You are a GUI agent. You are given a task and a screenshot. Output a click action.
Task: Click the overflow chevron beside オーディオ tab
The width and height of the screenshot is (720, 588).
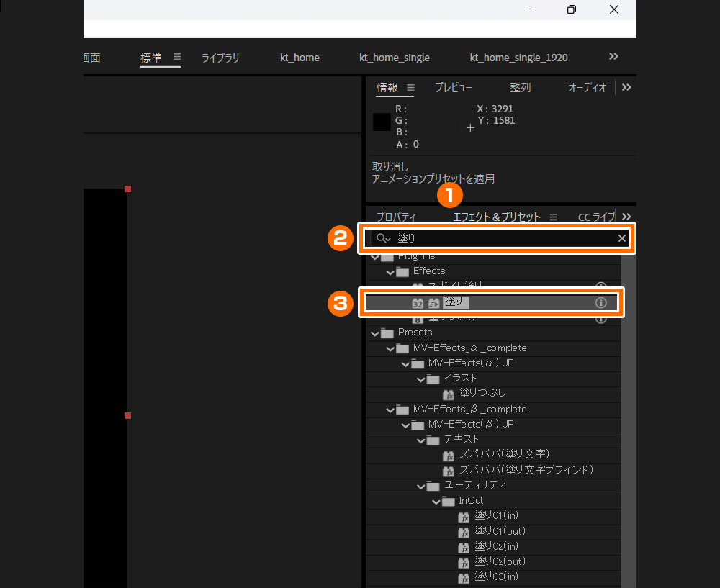coord(626,87)
